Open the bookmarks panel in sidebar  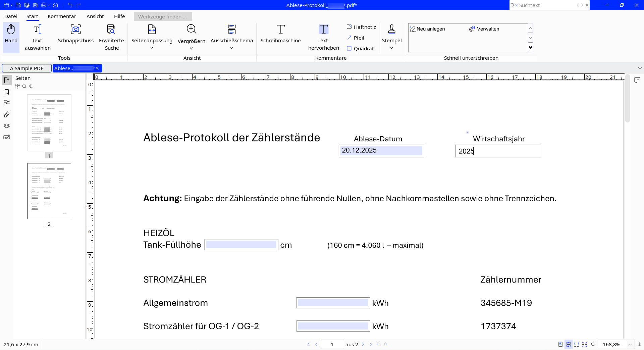[x=7, y=92]
